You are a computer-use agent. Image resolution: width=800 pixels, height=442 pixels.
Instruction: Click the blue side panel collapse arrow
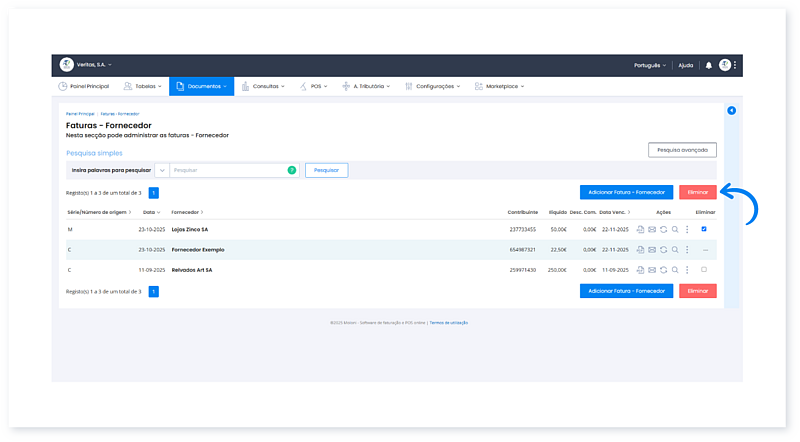point(731,110)
